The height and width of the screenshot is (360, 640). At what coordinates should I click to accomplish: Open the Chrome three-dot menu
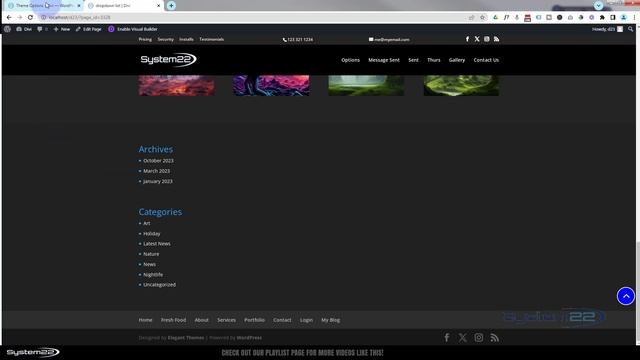click(634, 18)
